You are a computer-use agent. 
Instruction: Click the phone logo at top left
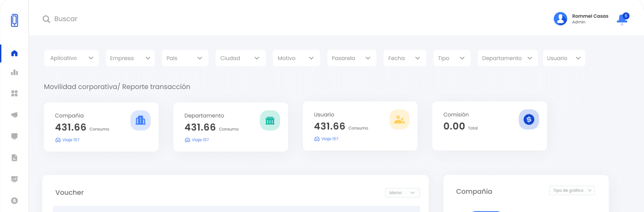coord(14,20)
